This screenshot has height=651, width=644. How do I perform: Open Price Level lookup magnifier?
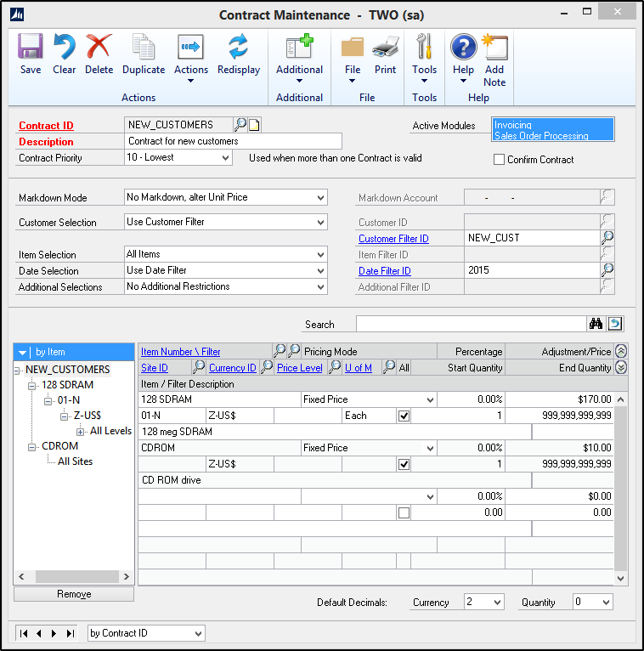335,366
